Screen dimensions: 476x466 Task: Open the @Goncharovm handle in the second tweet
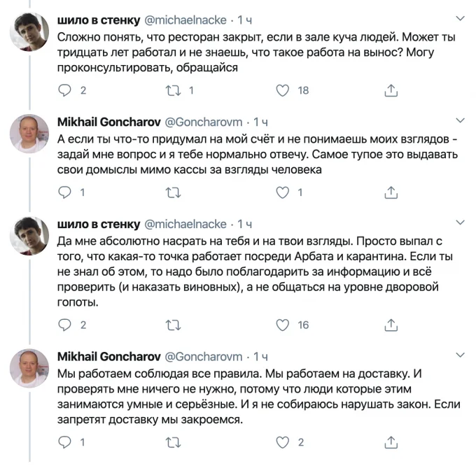(x=204, y=122)
